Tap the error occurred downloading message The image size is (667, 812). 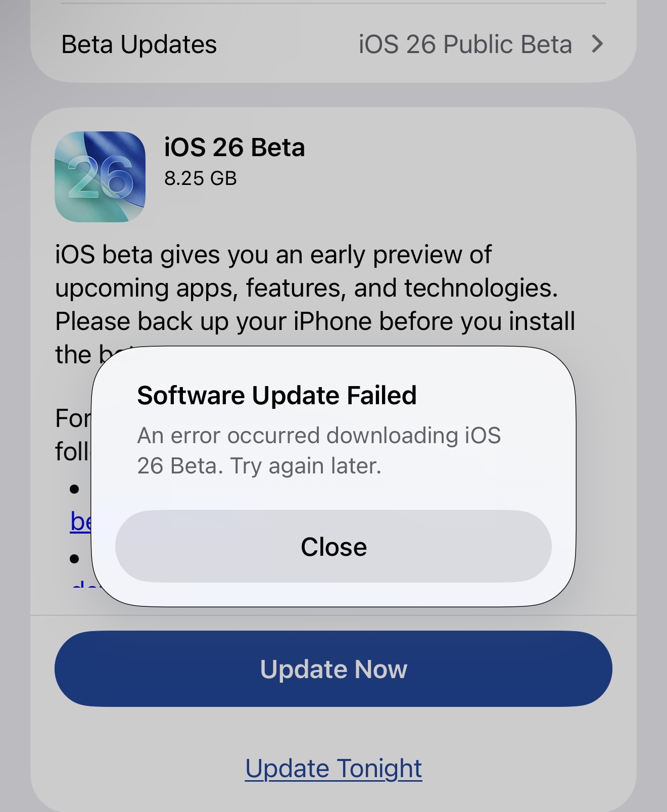click(x=318, y=450)
